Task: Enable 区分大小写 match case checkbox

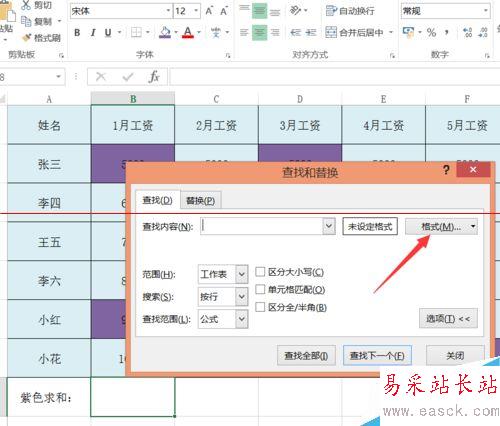Action: [260, 271]
